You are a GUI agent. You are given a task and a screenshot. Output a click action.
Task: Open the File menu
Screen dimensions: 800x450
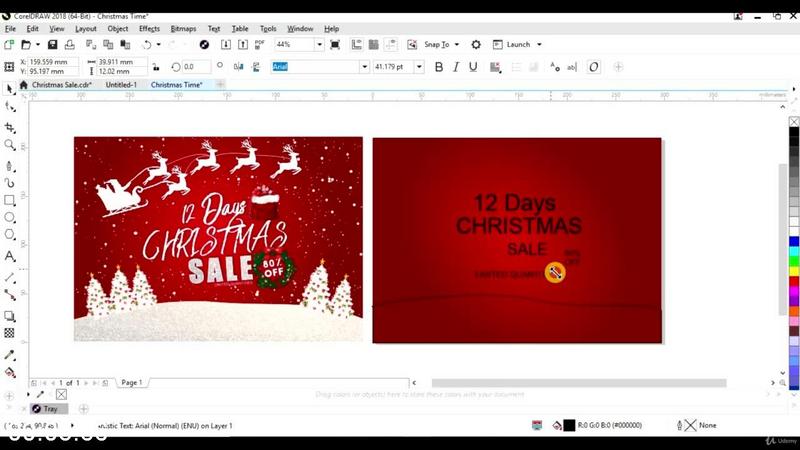(x=10, y=29)
